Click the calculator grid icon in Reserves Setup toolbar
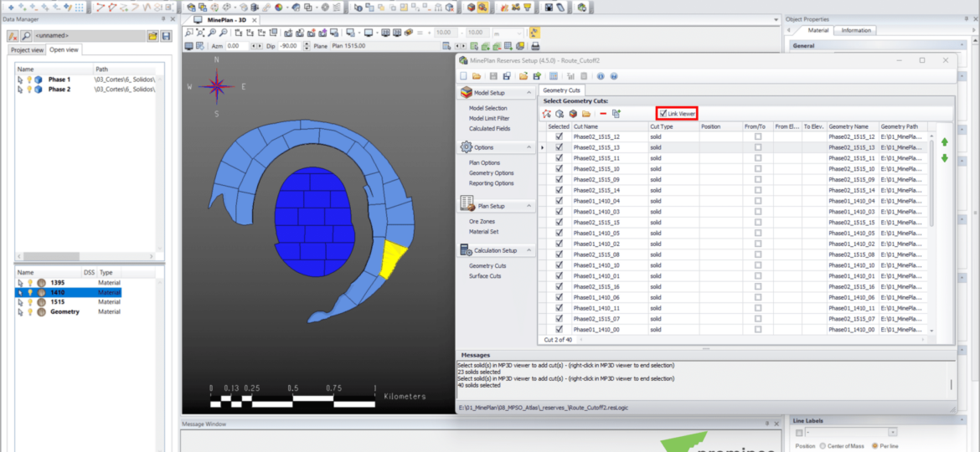Image resolution: width=980 pixels, height=452 pixels. 554,76
